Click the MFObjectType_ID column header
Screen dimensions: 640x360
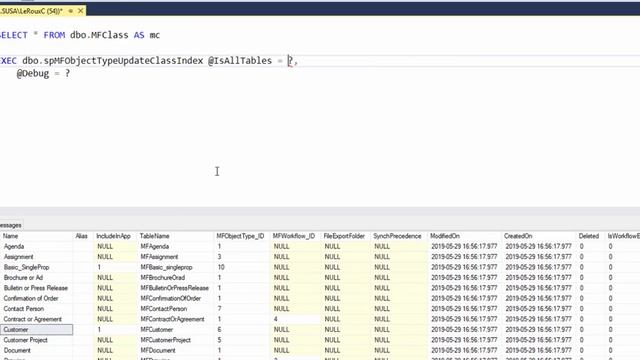[240, 236]
